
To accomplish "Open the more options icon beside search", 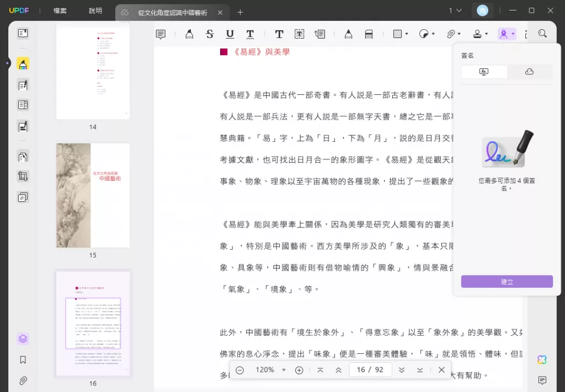I will [x=526, y=34].
